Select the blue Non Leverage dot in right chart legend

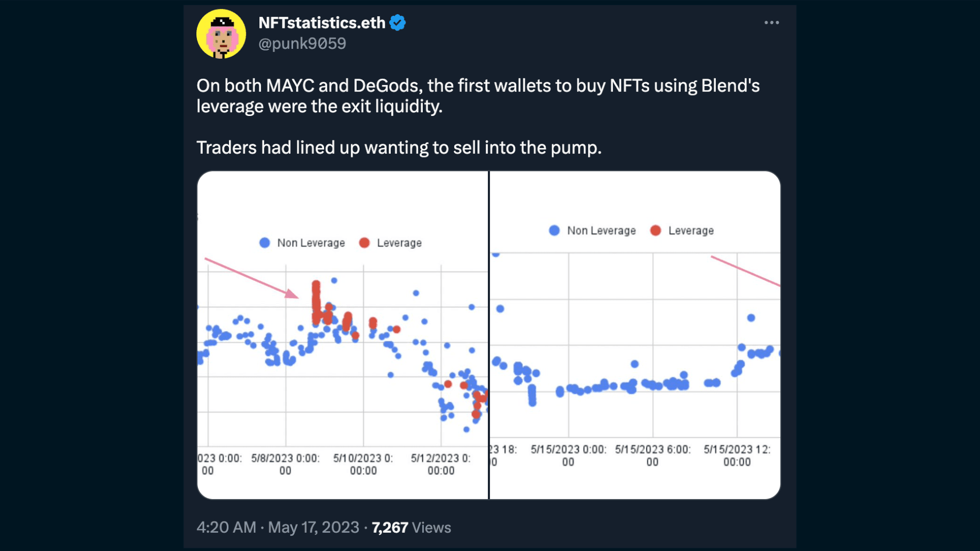(x=554, y=230)
